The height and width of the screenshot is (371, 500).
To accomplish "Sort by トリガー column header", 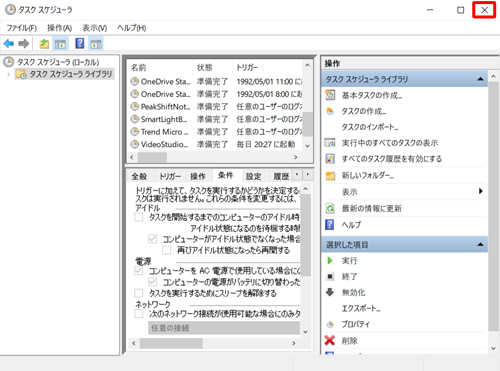I will (x=268, y=68).
